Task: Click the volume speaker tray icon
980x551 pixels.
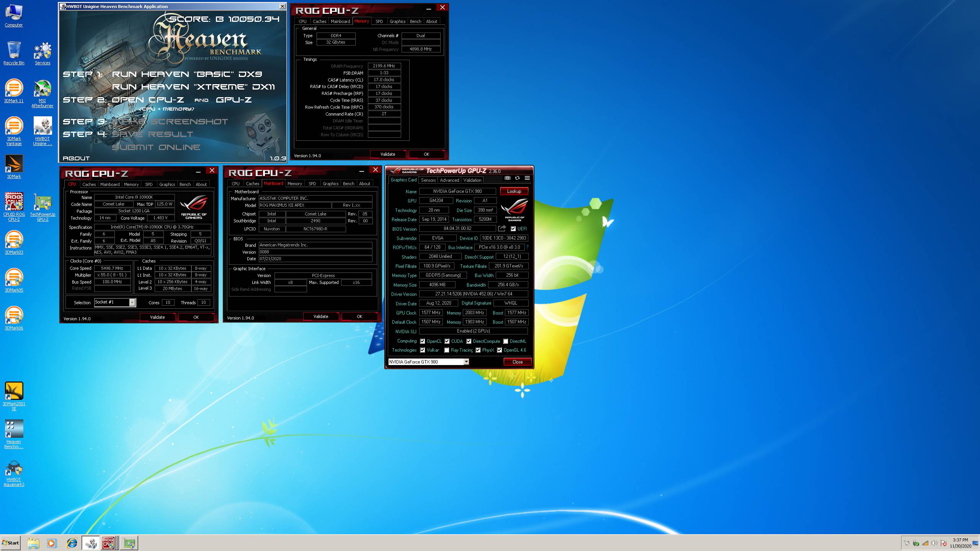Action: click(934, 543)
